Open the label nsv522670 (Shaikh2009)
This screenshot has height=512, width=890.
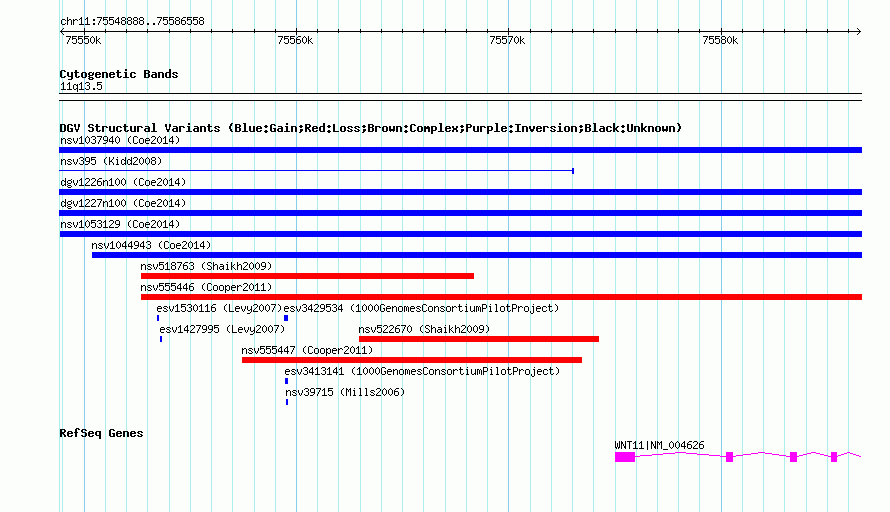424,329
